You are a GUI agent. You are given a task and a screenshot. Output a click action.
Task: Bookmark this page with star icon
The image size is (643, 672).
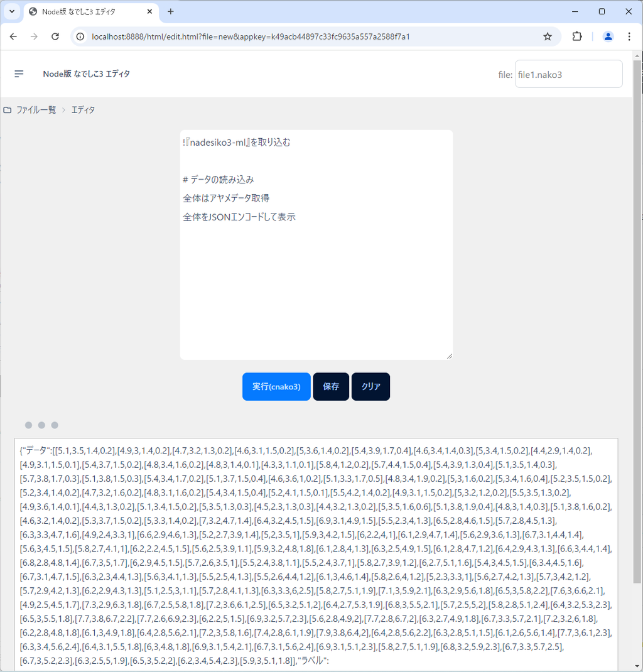coord(548,36)
